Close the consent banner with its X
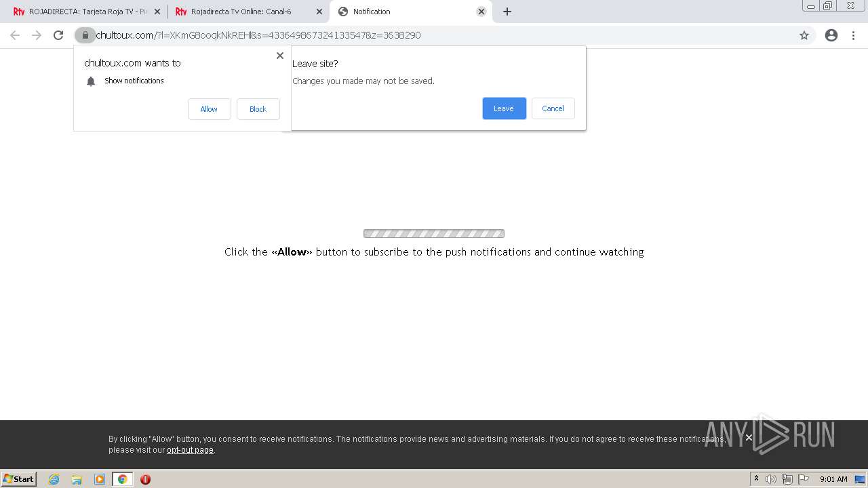This screenshot has width=868, height=488. click(749, 438)
